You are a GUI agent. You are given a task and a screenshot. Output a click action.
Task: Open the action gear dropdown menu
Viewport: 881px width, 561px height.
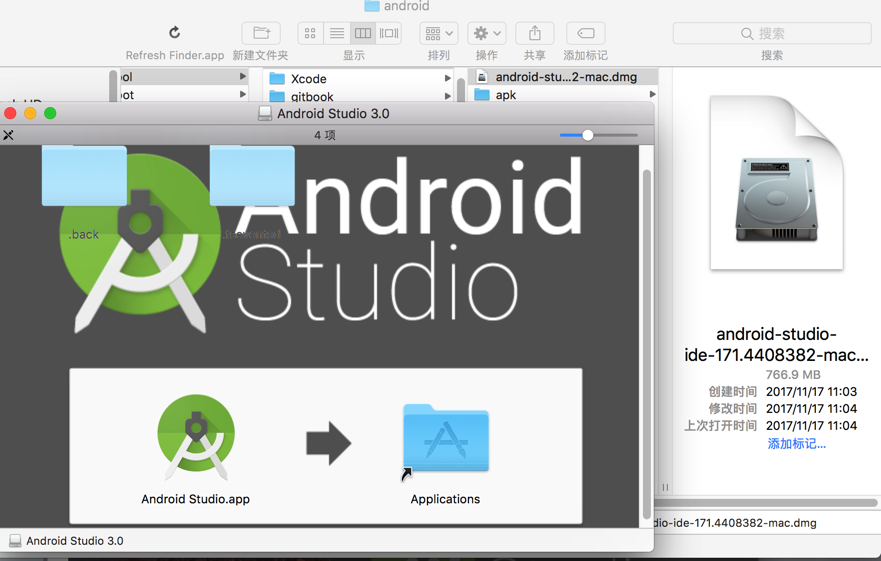[487, 33]
